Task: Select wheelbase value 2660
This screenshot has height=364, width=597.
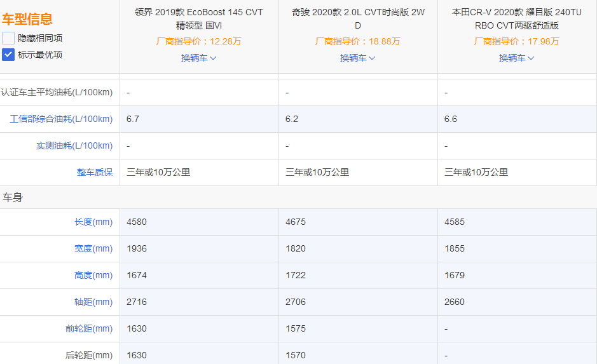Action: pyautogui.click(x=455, y=302)
